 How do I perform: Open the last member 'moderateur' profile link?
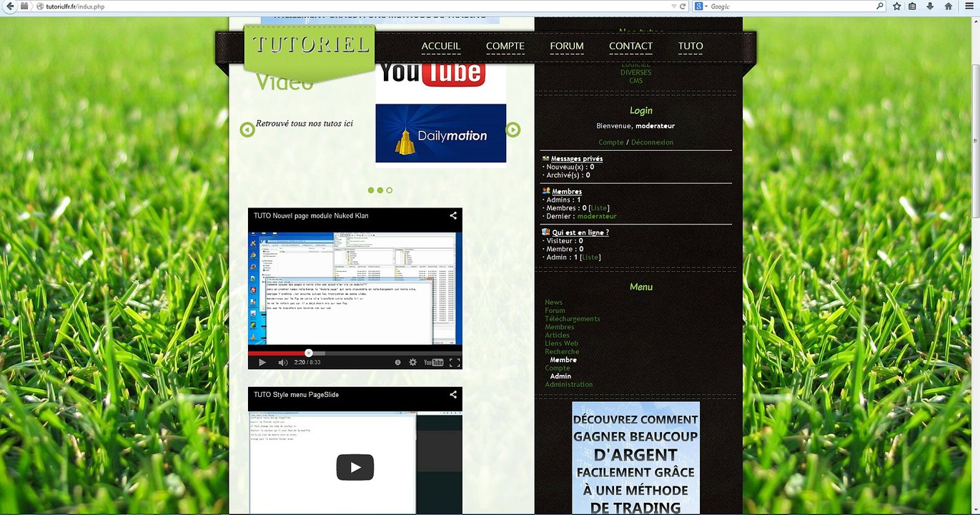coord(597,216)
